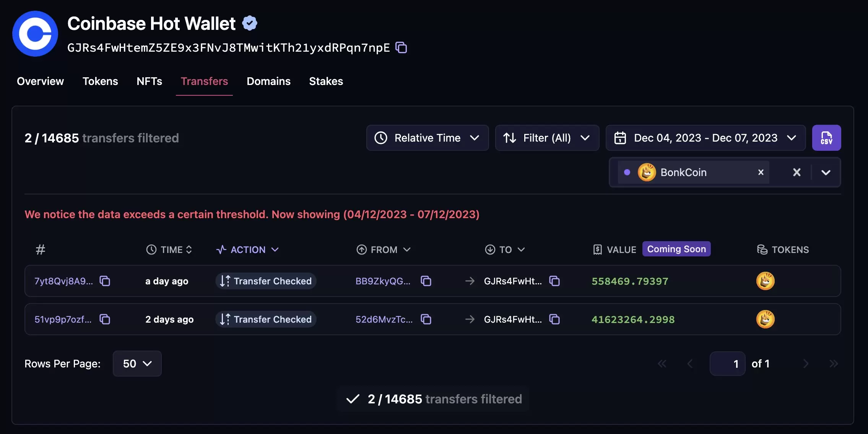Open the Filter (All) dropdown

[x=547, y=138]
